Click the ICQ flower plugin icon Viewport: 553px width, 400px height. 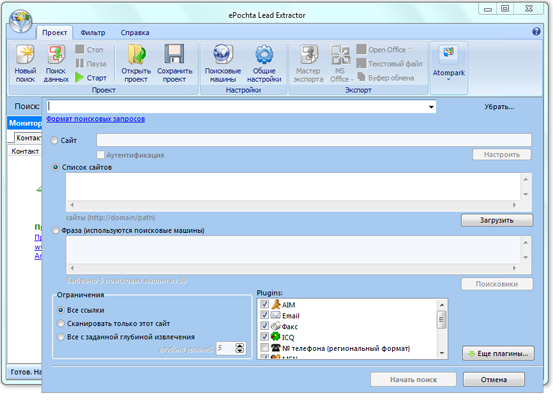275,337
